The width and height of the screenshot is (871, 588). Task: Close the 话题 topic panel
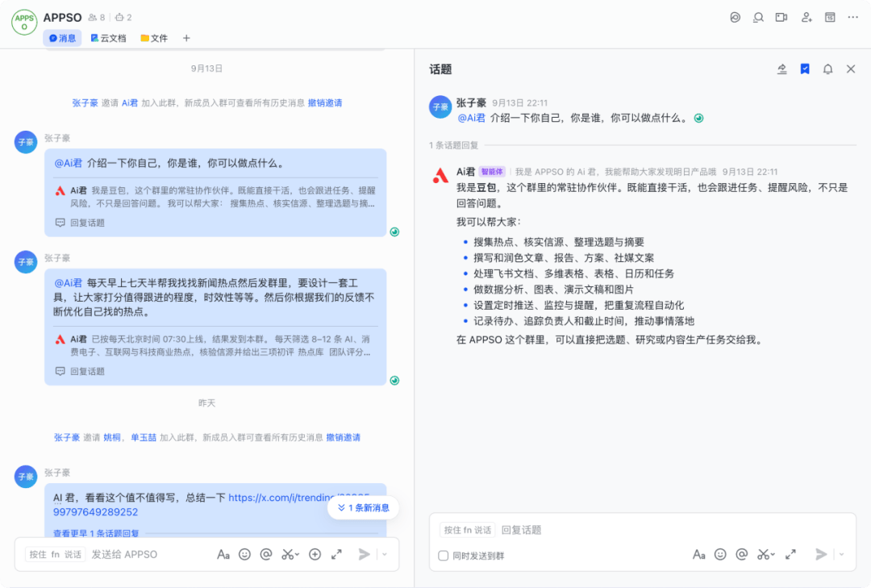click(x=851, y=69)
